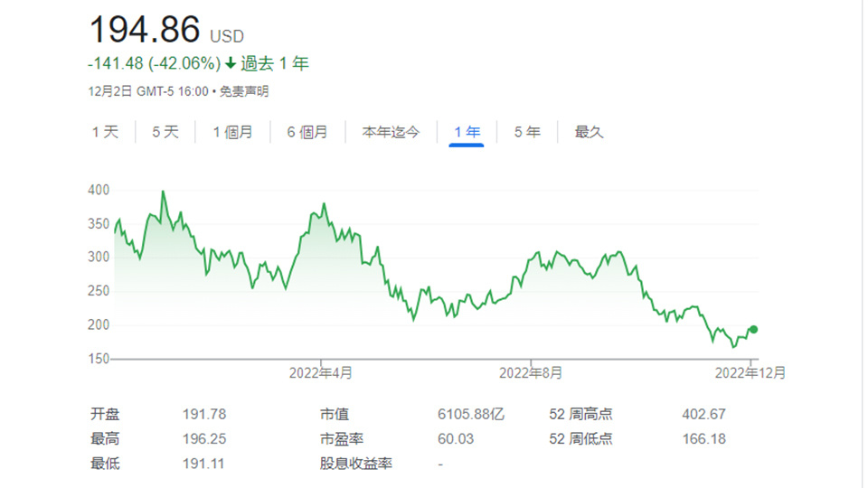This screenshot has width=868, height=488.
Task: Click the 开盘 label
Action: coord(105,414)
